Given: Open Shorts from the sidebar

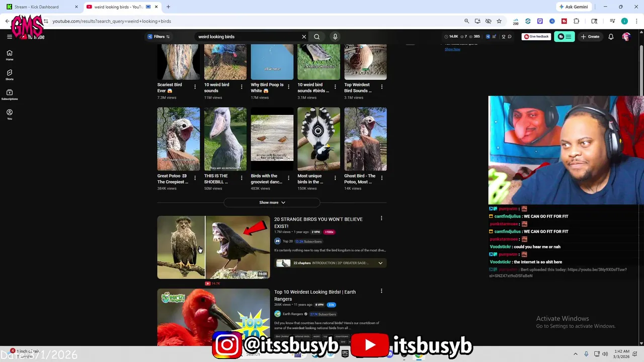Looking at the screenshot, I should pos(9,75).
